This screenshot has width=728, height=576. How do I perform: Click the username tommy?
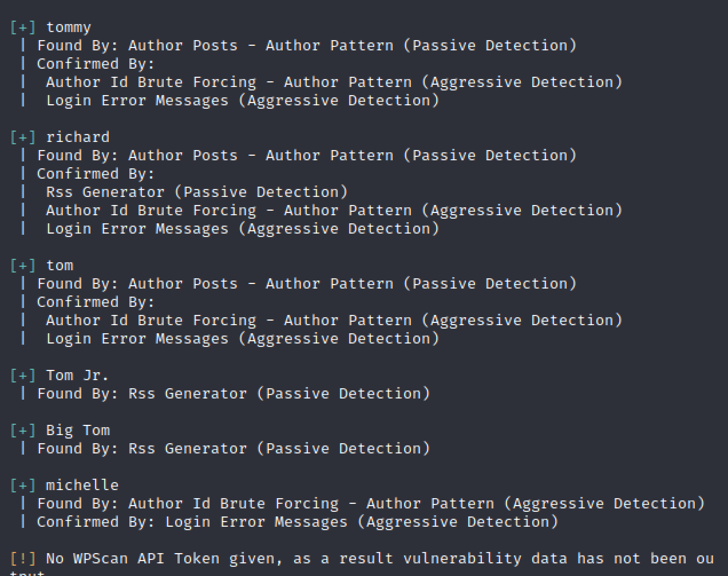click(x=69, y=27)
